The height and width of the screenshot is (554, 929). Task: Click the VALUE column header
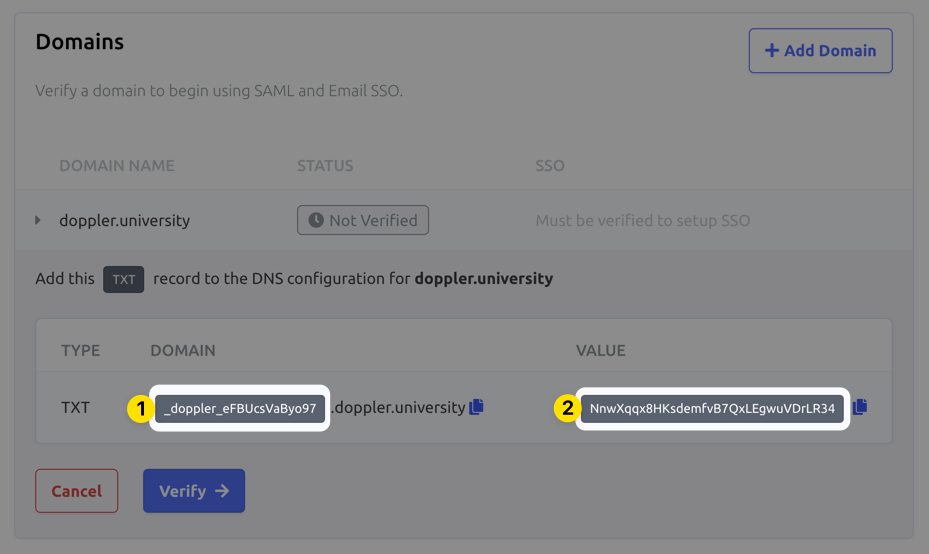[x=601, y=350]
